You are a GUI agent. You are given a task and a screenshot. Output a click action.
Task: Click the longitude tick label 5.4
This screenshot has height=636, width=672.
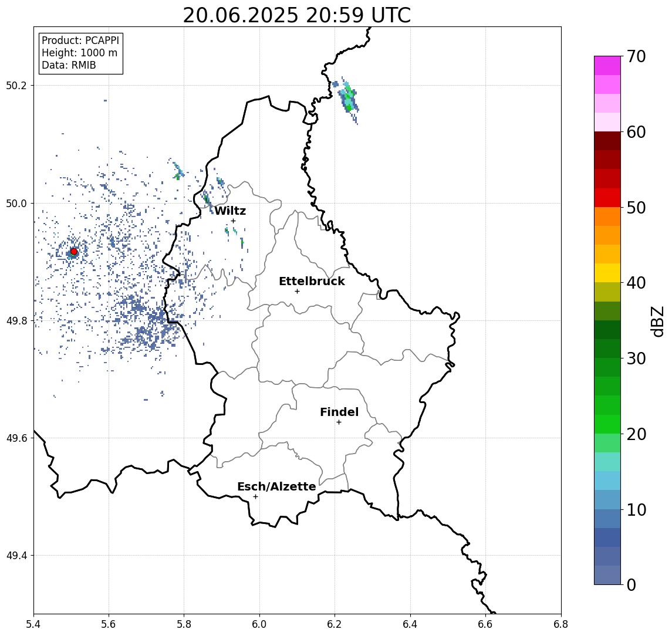[33, 624]
